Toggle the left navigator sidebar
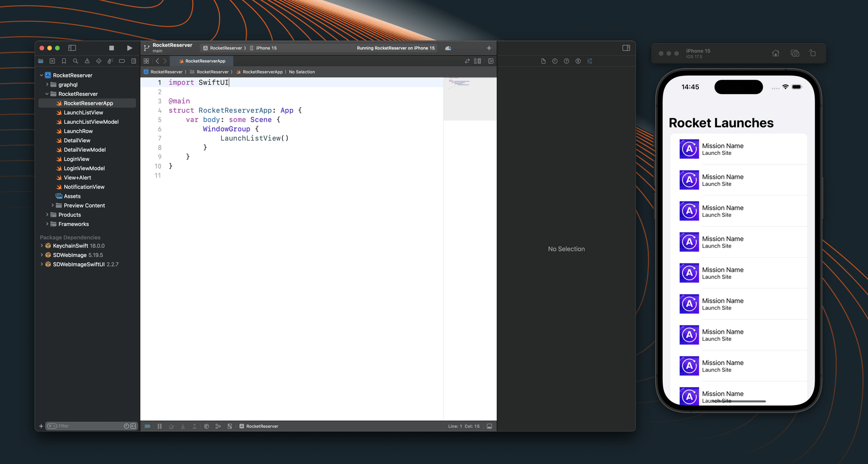This screenshot has width=868, height=464. pos(72,48)
